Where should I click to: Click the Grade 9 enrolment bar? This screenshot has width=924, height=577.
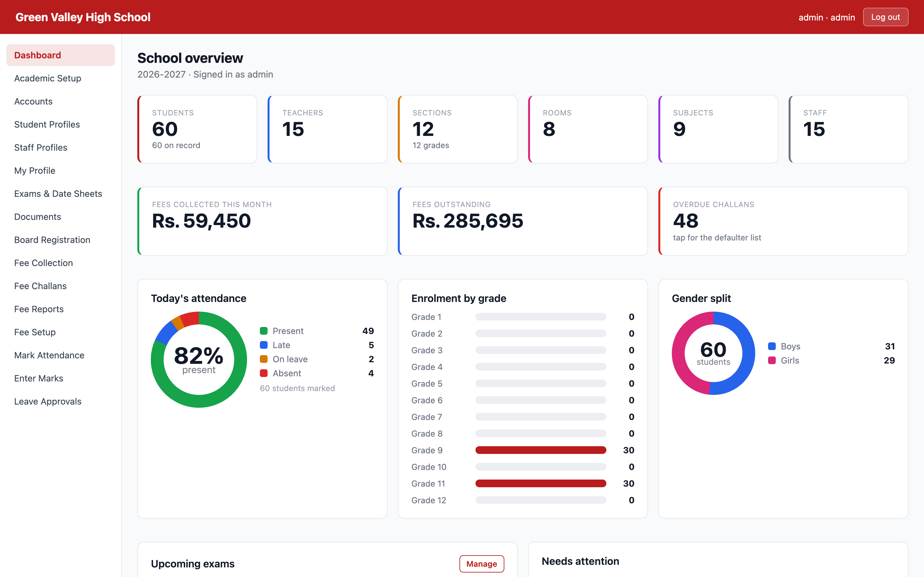pos(541,450)
